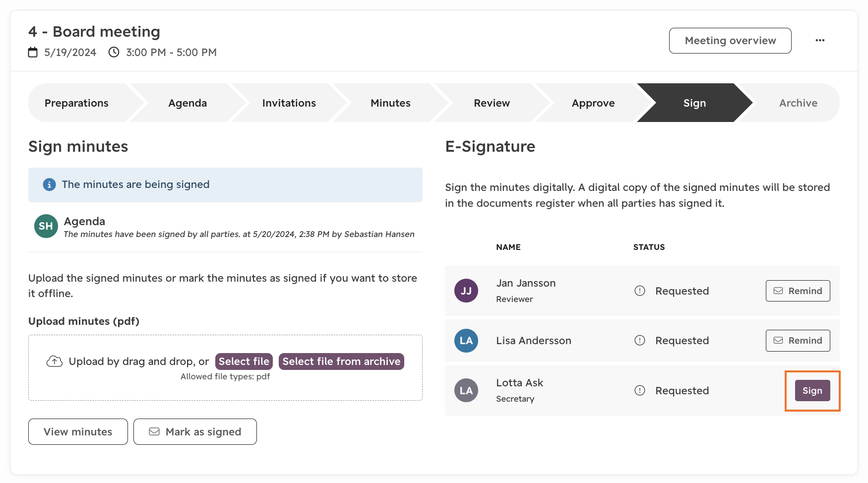Open the Minutes step
The image size is (868, 483).
click(390, 103)
